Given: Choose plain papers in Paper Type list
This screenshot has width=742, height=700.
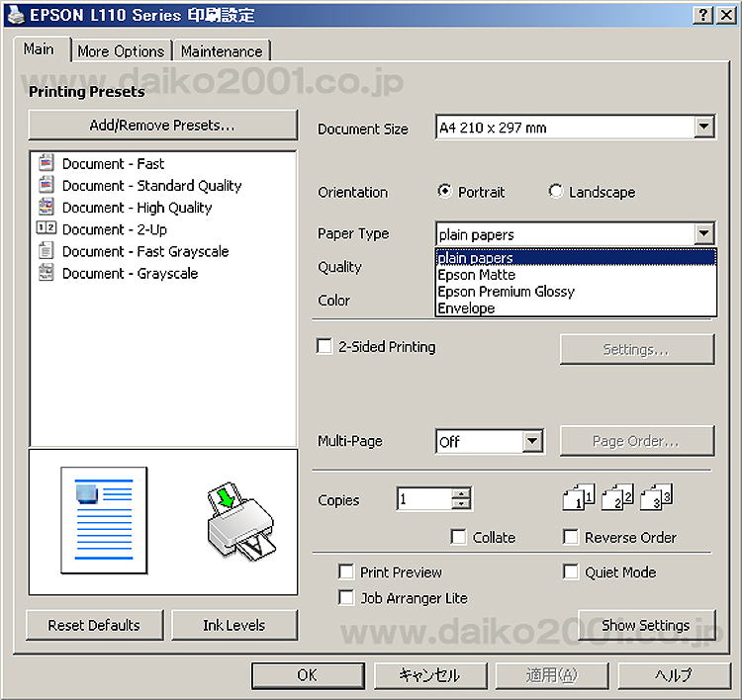Looking at the screenshot, I should coord(576,258).
